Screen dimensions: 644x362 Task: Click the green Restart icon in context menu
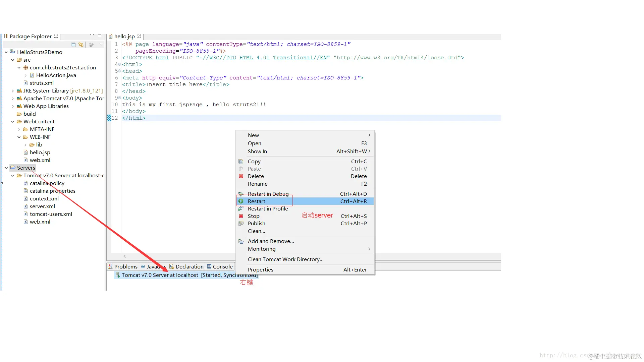(x=241, y=201)
